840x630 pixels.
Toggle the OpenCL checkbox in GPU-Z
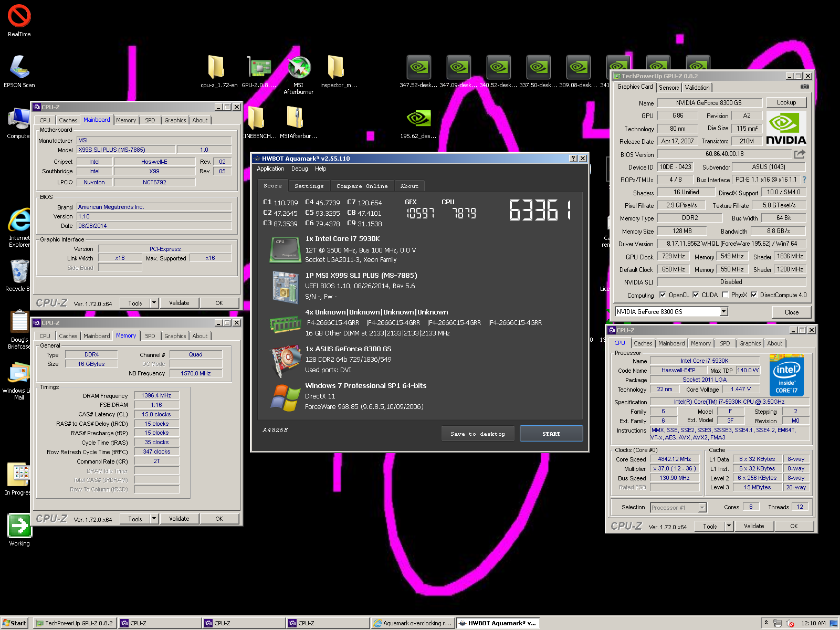(x=663, y=295)
